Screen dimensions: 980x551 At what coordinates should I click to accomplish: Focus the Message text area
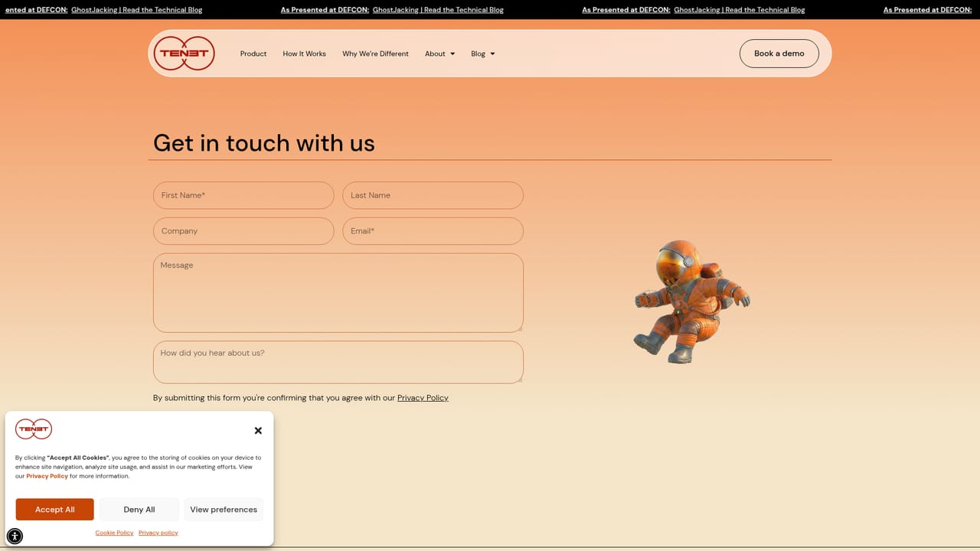click(x=338, y=293)
